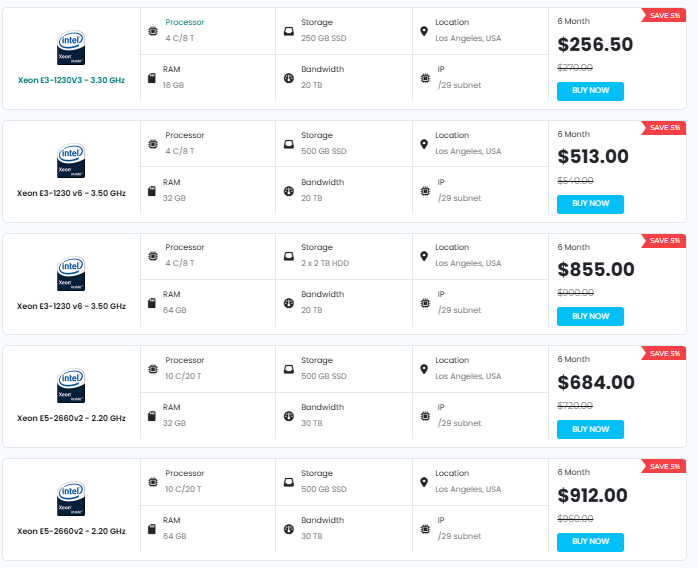Click the location pin icon in the $513.00 plan
The image size is (698, 568).
(x=424, y=144)
